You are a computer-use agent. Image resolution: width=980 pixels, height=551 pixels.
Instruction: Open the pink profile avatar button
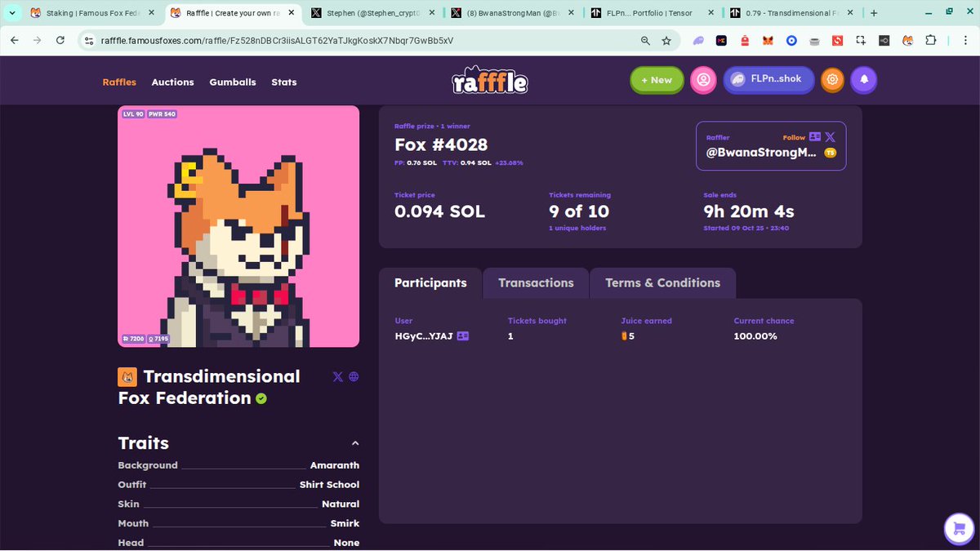tap(703, 80)
